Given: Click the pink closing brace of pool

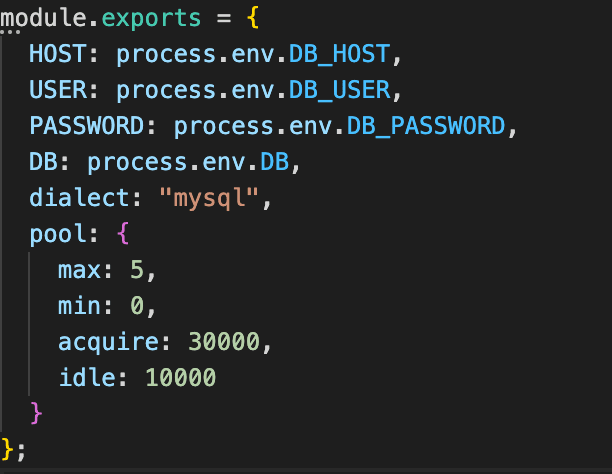Looking at the screenshot, I should click(37, 413).
